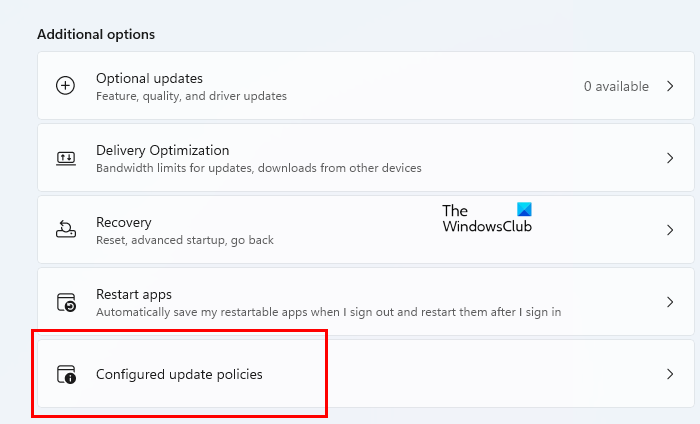The height and width of the screenshot is (424, 700).
Task: Expand Delivery Optimization via right chevron
Action: point(670,158)
